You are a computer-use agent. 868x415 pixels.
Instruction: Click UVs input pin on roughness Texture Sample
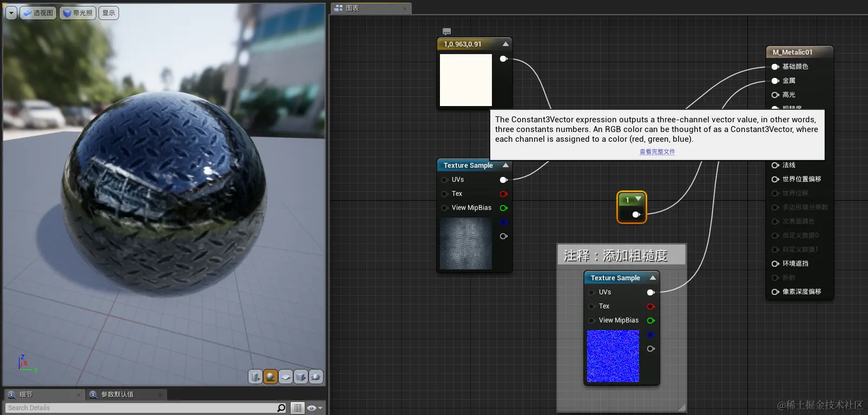click(592, 292)
